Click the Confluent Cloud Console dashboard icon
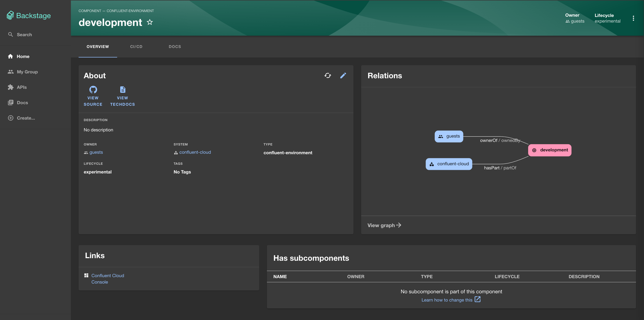 pos(86,275)
